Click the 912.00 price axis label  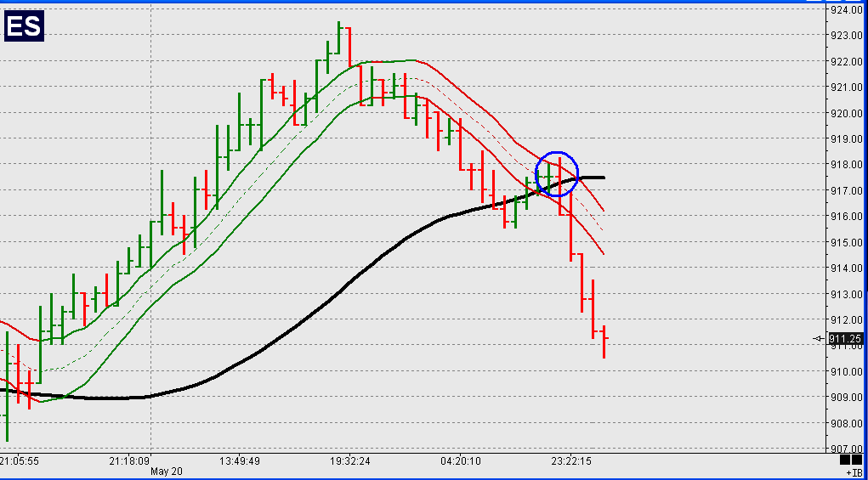point(846,319)
